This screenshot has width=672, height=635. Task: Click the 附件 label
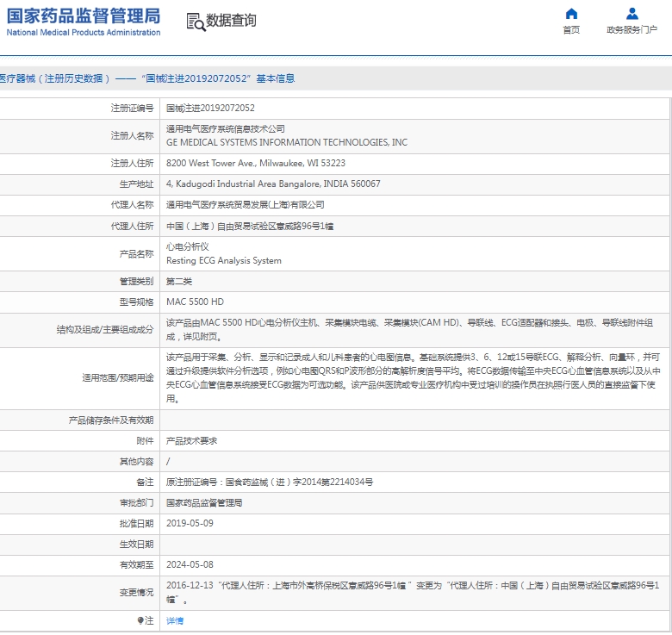[x=145, y=441]
